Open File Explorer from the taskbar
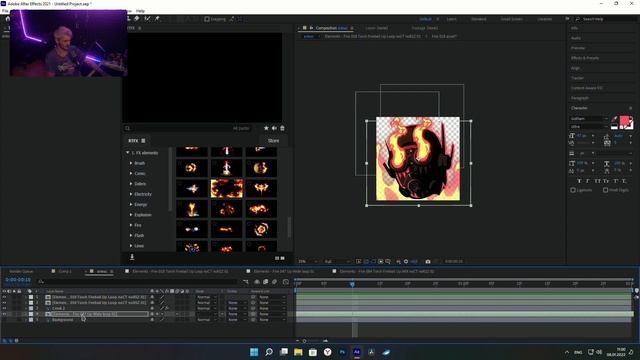 click(298, 352)
